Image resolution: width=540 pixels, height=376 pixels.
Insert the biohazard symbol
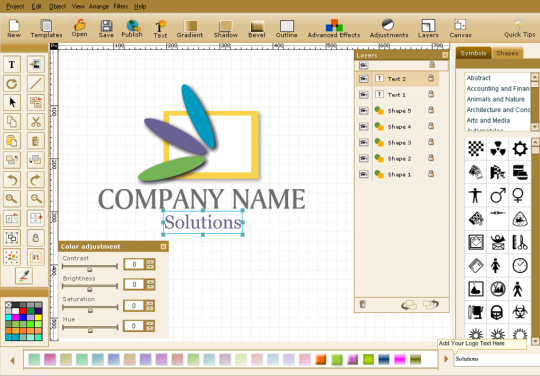click(519, 312)
